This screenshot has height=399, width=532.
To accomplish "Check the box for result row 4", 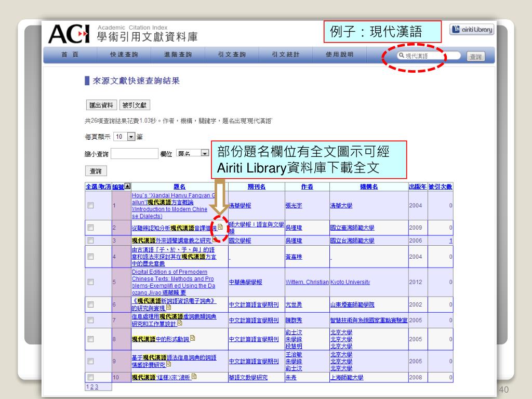I will [x=90, y=257].
